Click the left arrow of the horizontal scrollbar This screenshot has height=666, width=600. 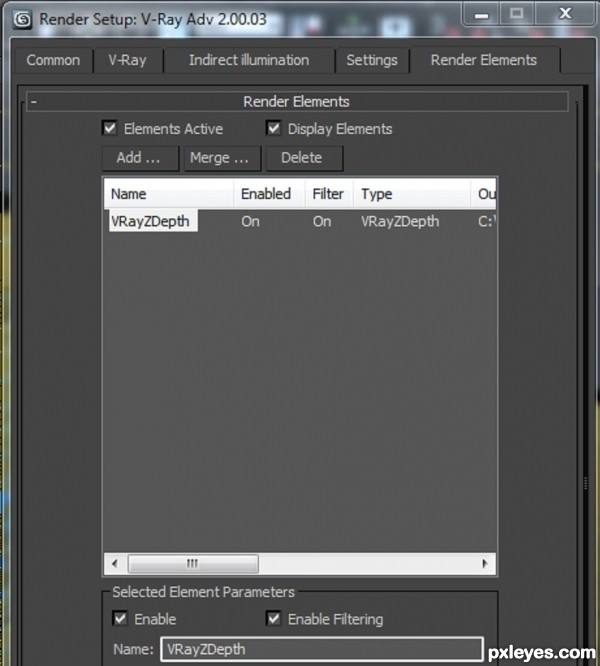click(x=115, y=564)
